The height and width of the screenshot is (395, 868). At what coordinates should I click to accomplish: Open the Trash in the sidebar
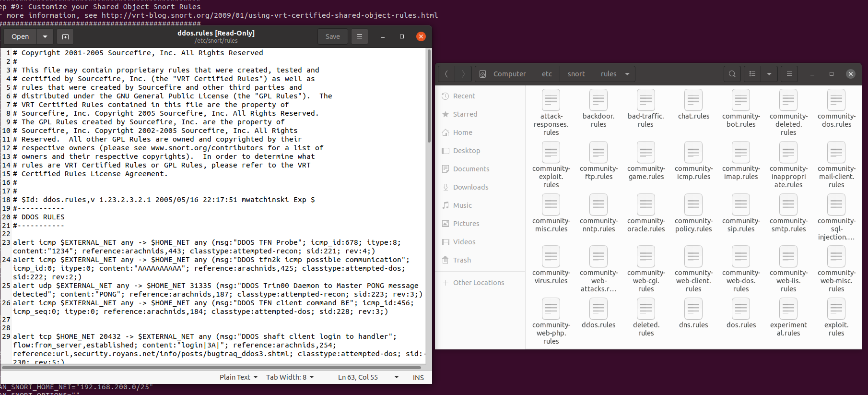(x=462, y=260)
